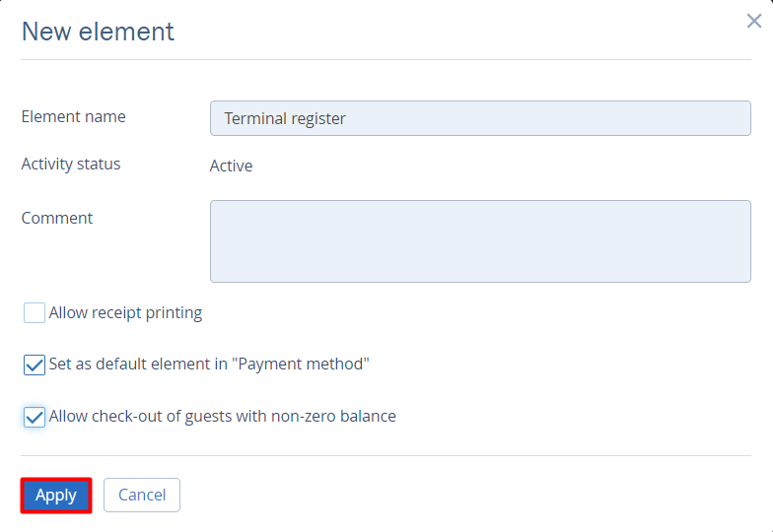Viewport: 773px width, 532px height.
Task: Click the Element name field label
Action: point(74,116)
